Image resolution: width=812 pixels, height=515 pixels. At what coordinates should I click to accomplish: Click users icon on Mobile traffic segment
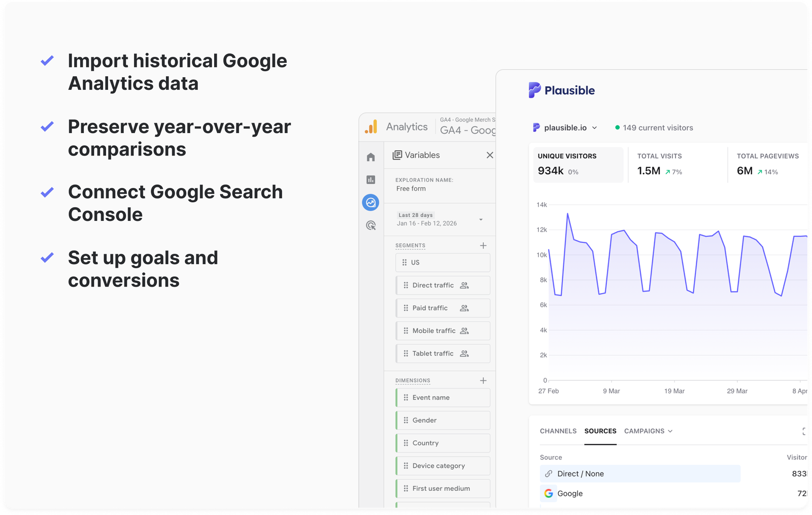pyautogui.click(x=464, y=331)
